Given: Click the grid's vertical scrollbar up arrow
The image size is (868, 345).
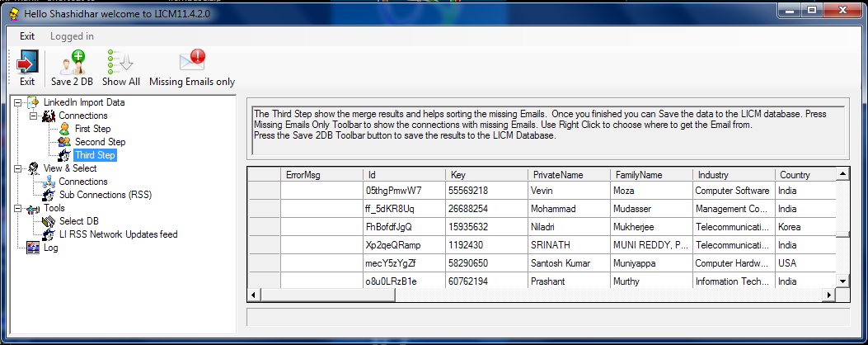Looking at the screenshot, I should (x=842, y=173).
